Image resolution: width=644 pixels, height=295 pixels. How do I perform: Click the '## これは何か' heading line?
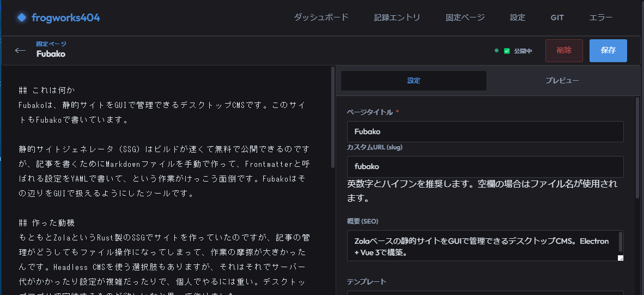pos(47,91)
